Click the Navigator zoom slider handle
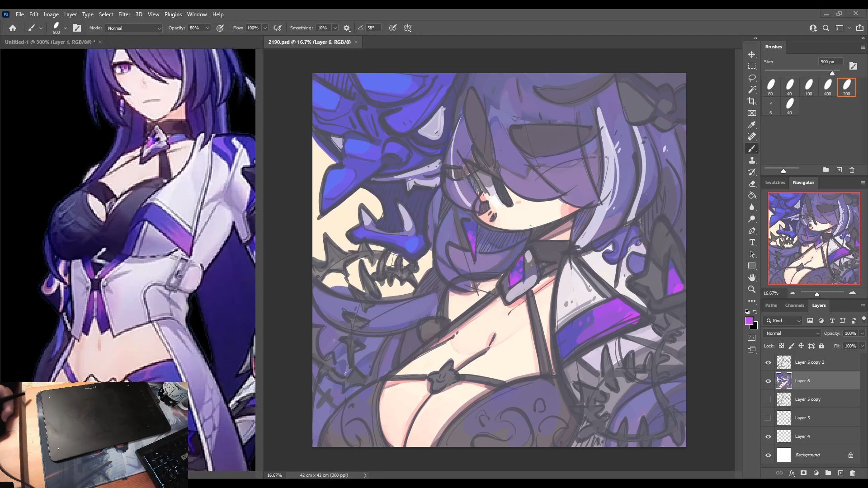Viewport: 868px width, 488px height. pos(817,294)
